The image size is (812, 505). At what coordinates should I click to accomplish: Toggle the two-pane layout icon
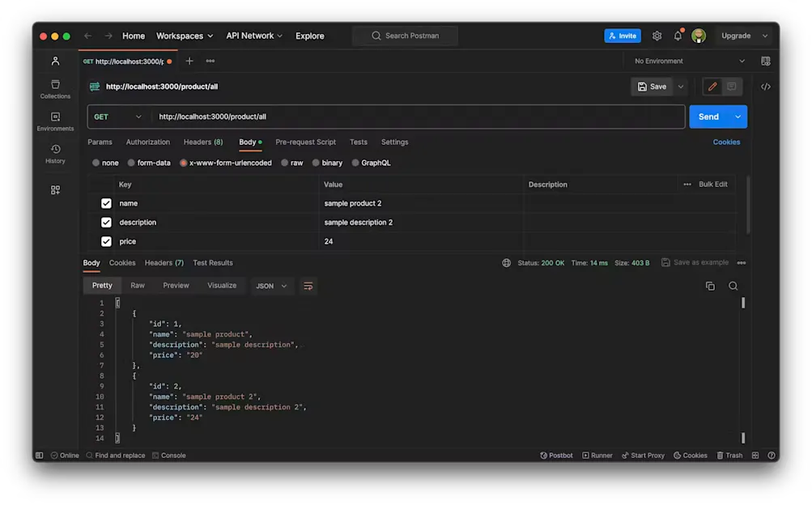tap(755, 456)
